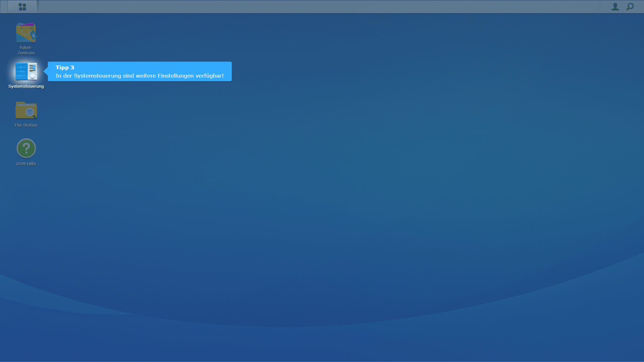Click the magnifying glass on the File Station folder
Screen dimensions: 644x362
30,112
